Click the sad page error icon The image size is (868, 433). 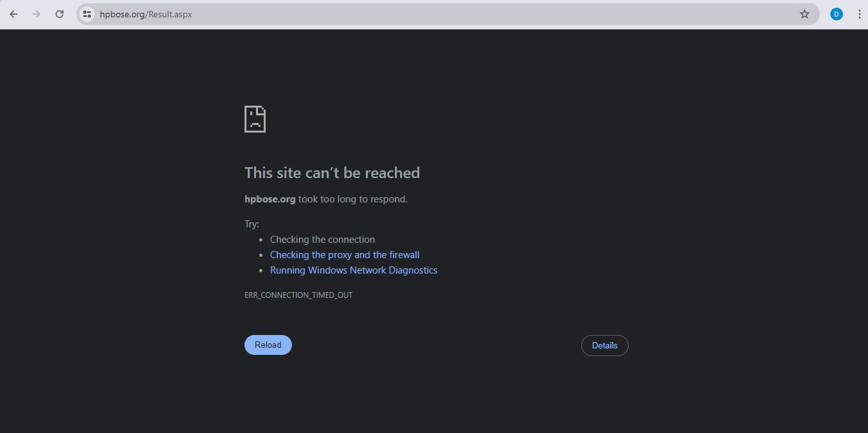click(255, 119)
